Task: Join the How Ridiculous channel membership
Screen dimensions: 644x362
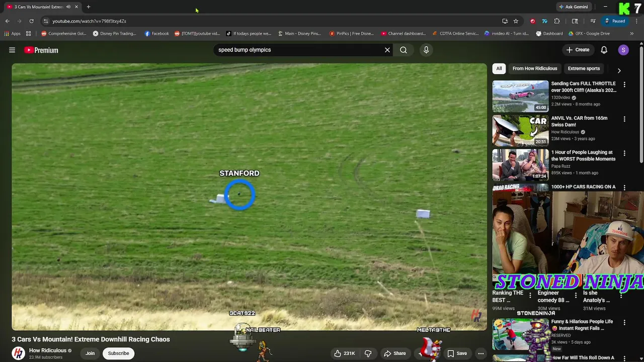Action: click(x=90, y=353)
